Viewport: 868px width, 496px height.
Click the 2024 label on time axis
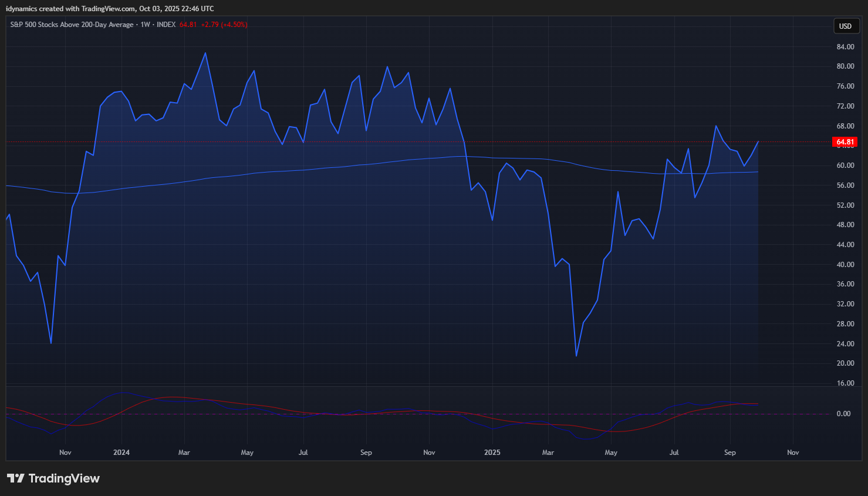pos(121,453)
